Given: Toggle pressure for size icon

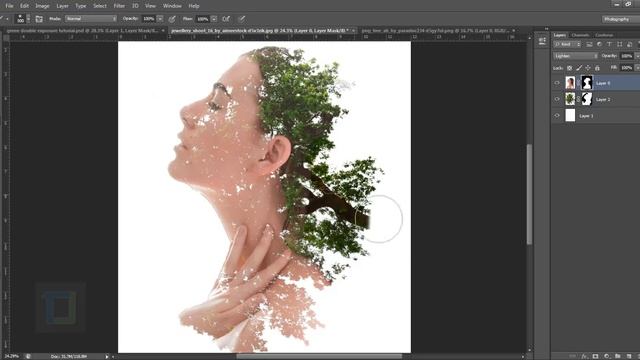Looking at the screenshot, I should point(242,19).
